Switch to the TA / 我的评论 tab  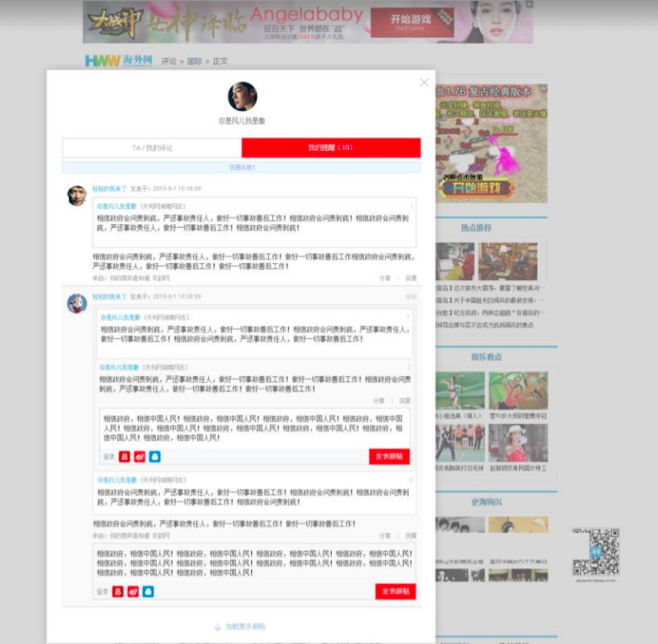pos(152,148)
